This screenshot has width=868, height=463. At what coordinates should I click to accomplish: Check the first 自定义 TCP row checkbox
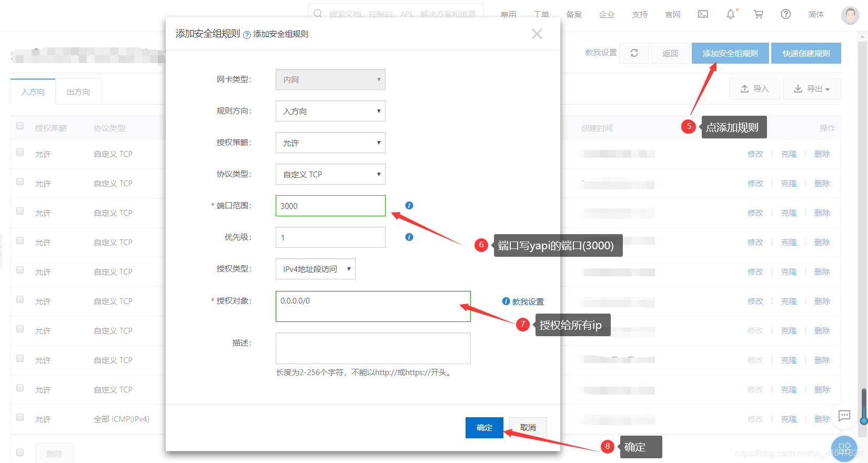20,152
